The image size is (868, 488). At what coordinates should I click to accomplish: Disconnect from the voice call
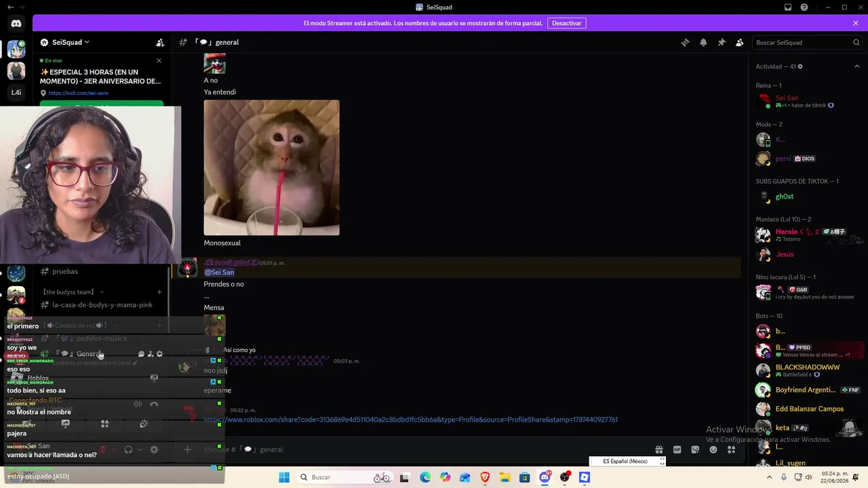coord(154,405)
